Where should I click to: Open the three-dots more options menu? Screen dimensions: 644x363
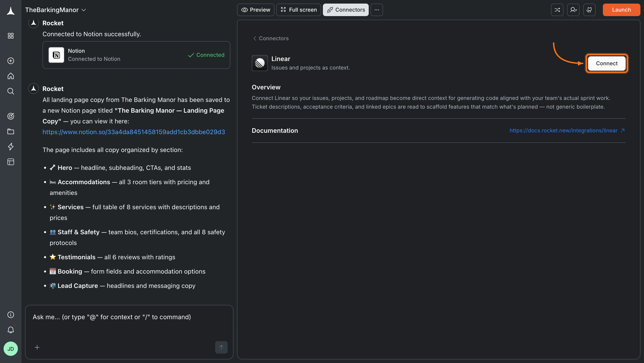coord(377,10)
